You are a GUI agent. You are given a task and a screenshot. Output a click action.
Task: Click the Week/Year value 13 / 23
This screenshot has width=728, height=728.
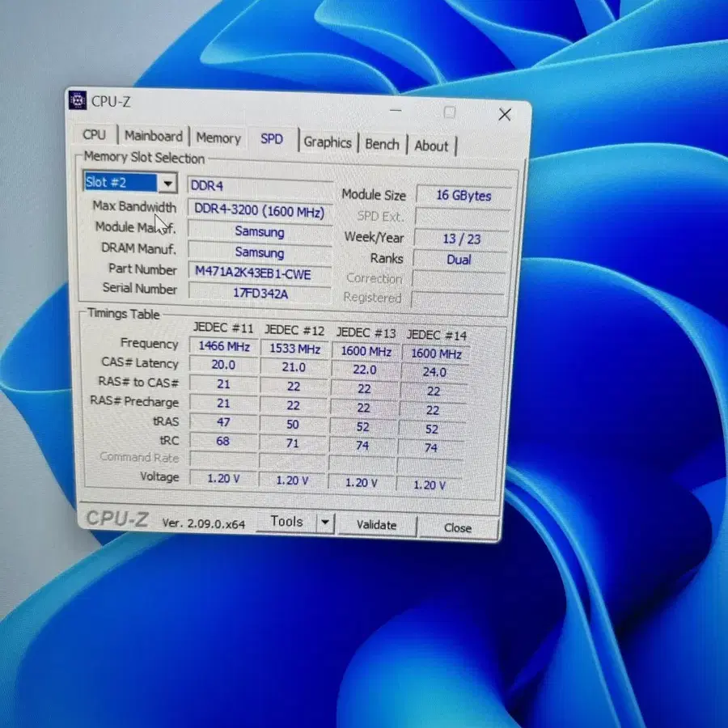[462, 239]
